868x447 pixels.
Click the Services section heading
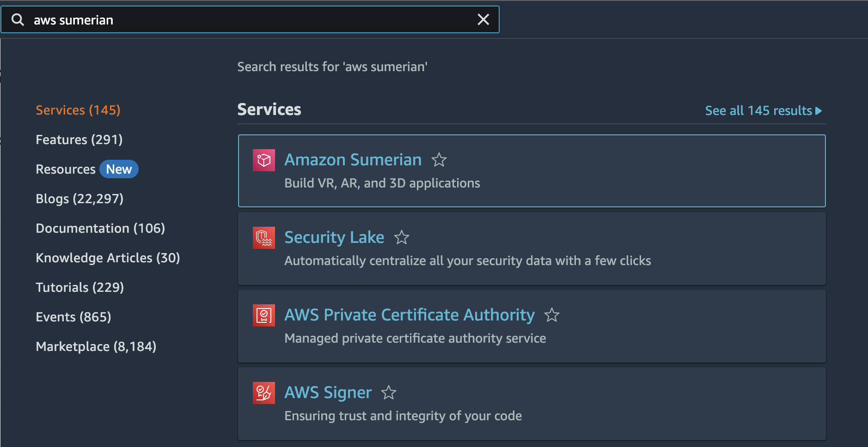[269, 109]
